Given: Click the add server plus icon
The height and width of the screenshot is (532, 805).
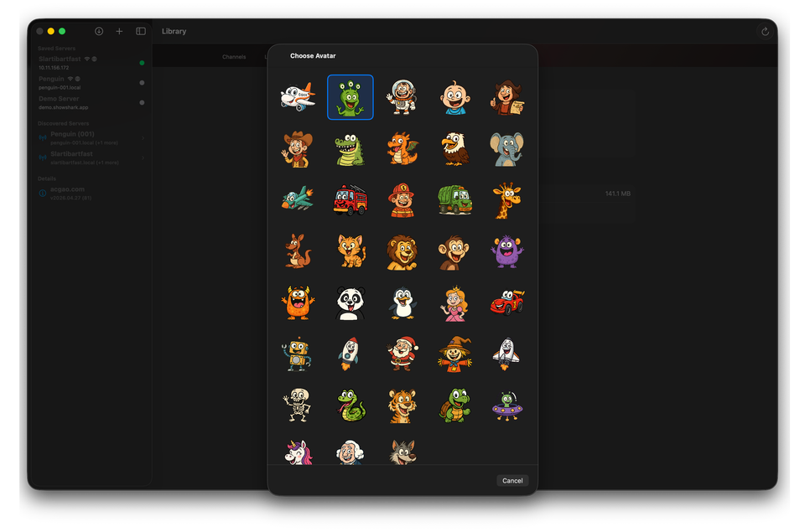Looking at the screenshot, I should click(x=119, y=31).
